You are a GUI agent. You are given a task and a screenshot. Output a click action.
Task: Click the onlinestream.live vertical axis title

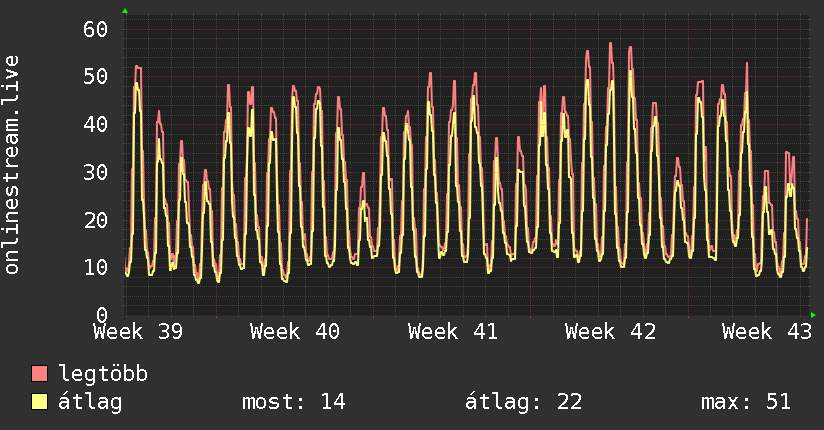point(12,165)
